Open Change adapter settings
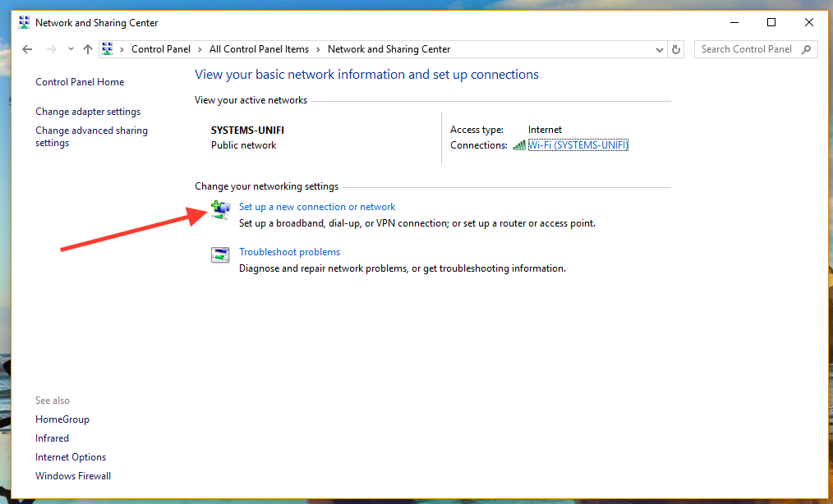Viewport: 833px width, 504px height. 88,111
